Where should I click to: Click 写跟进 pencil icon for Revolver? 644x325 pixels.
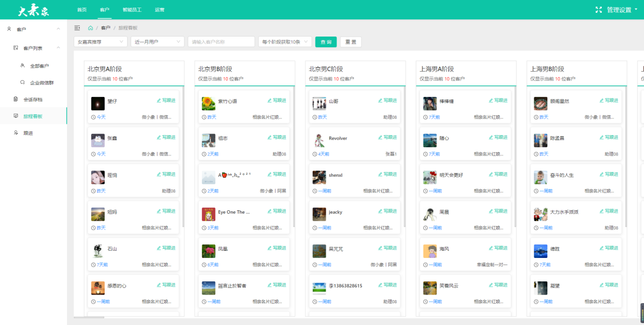[x=380, y=138]
